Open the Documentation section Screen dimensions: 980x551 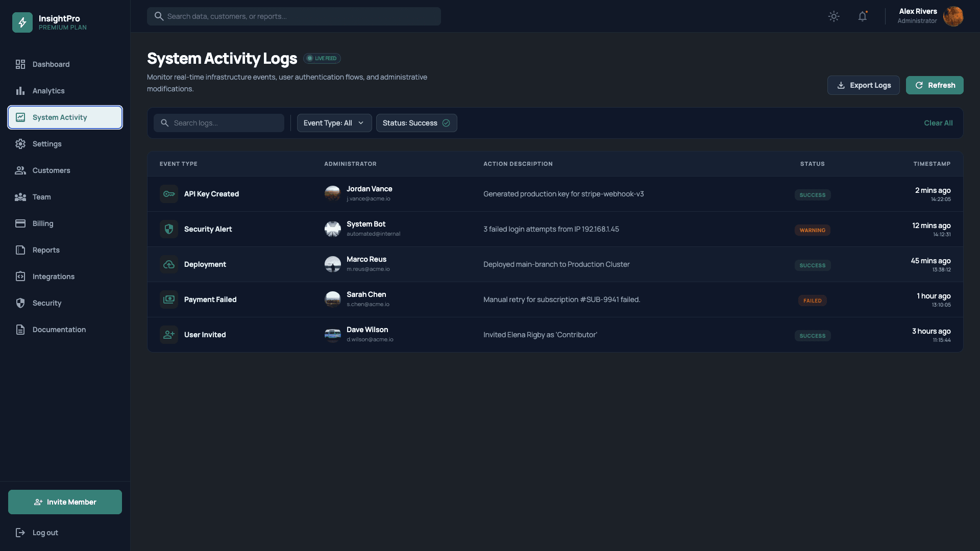coord(59,330)
